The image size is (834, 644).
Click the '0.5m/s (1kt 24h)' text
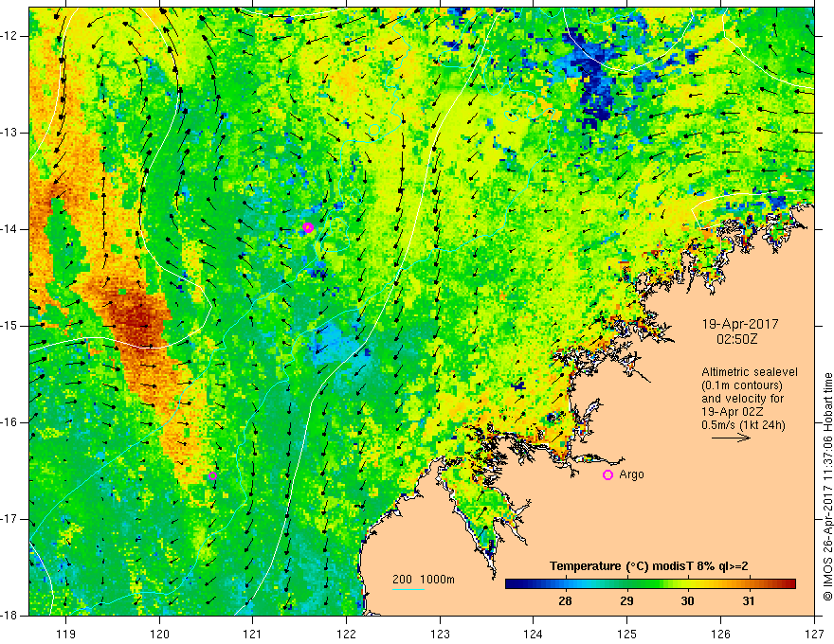click(743, 424)
